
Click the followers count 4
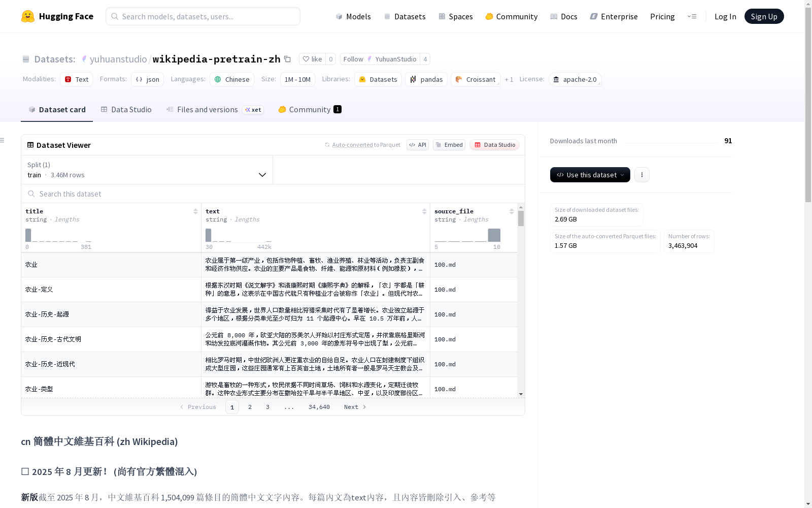425,59
